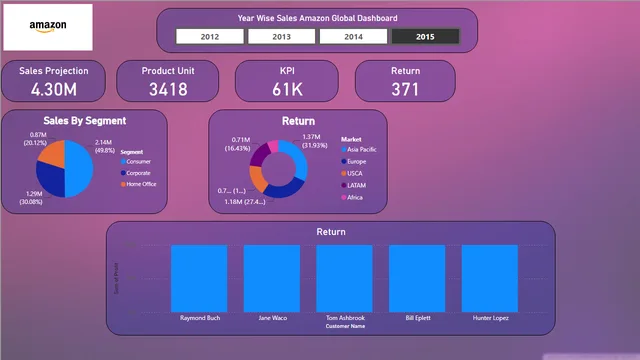The width and height of the screenshot is (640, 360).
Task: Select the orange Home Office pie slice
Action: pos(54,153)
